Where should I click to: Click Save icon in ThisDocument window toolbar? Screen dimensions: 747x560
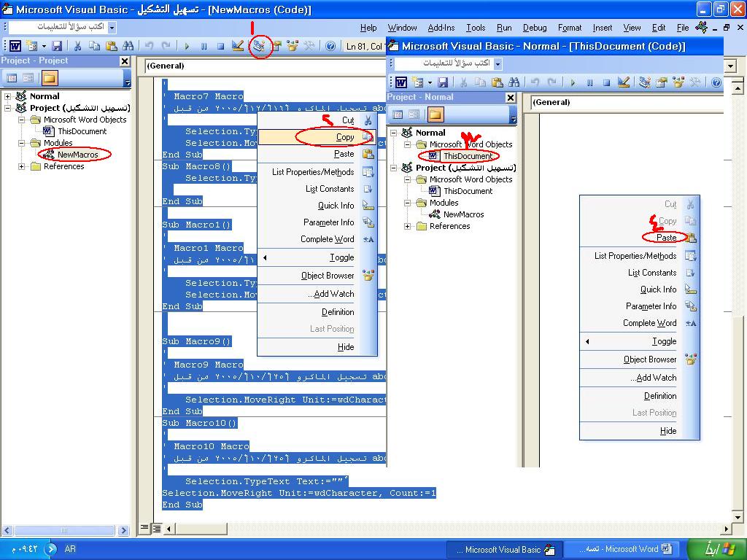pyautogui.click(x=443, y=82)
